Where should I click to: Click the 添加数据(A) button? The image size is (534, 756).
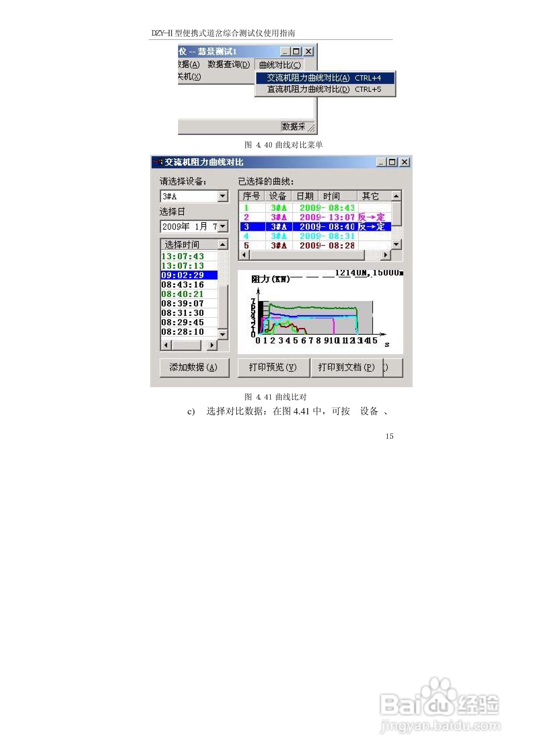coord(194,367)
